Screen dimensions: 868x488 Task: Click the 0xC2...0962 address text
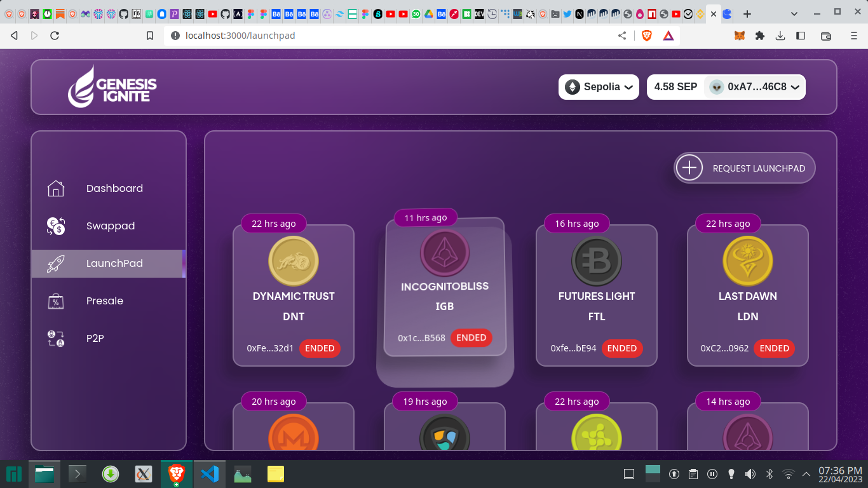click(725, 348)
